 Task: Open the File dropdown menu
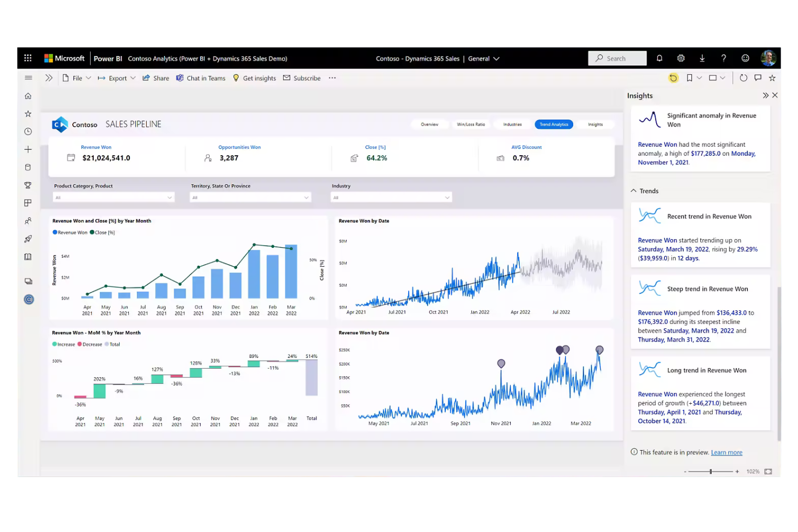click(x=77, y=78)
